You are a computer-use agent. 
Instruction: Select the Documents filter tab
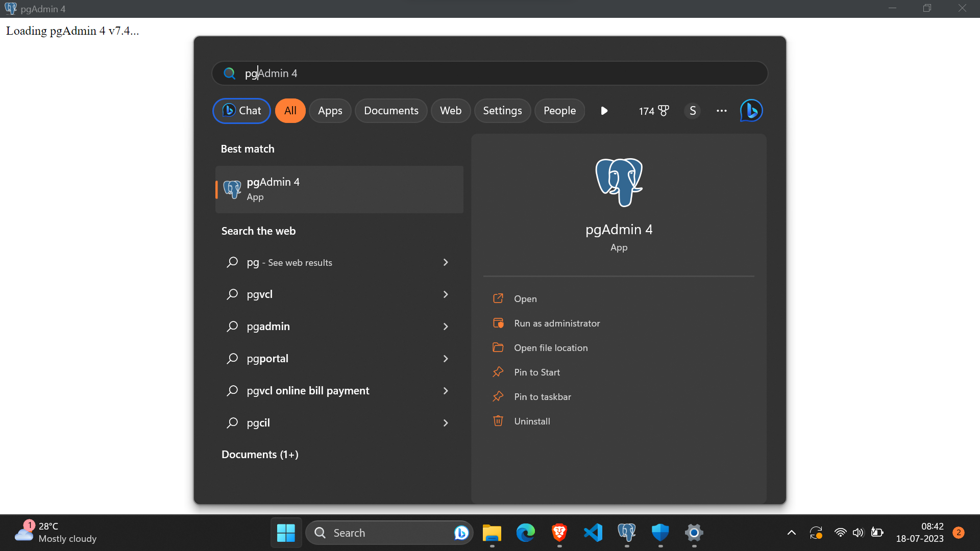tap(391, 111)
